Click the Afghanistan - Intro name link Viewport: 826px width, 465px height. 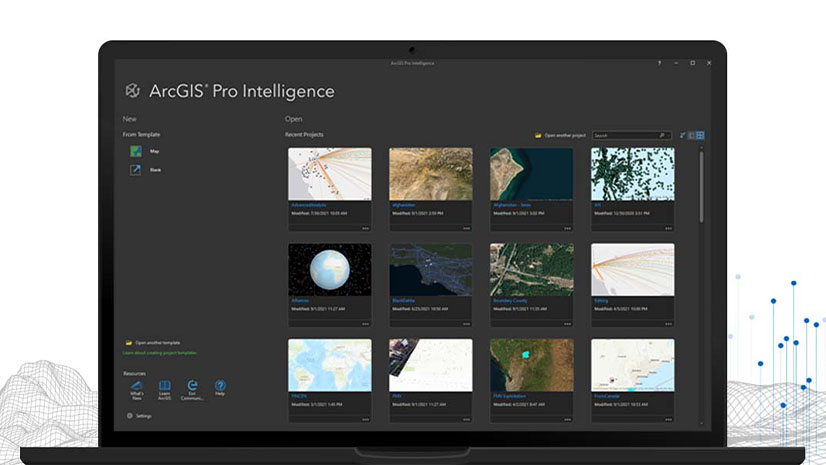click(x=512, y=205)
